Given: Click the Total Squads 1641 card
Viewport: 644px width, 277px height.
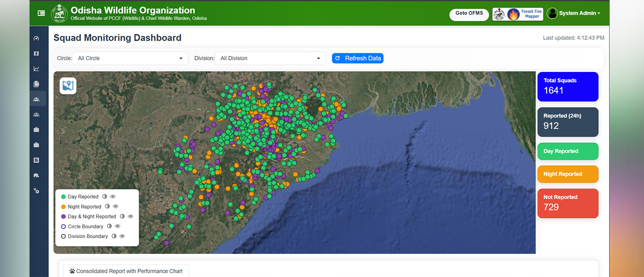Looking at the screenshot, I should coord(568,87).
